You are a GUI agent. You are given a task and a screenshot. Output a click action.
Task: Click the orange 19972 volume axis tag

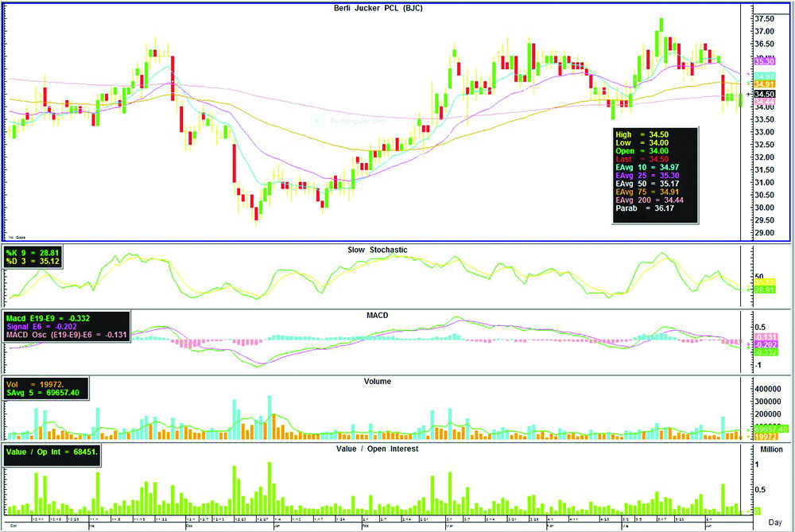coord(766,437)
